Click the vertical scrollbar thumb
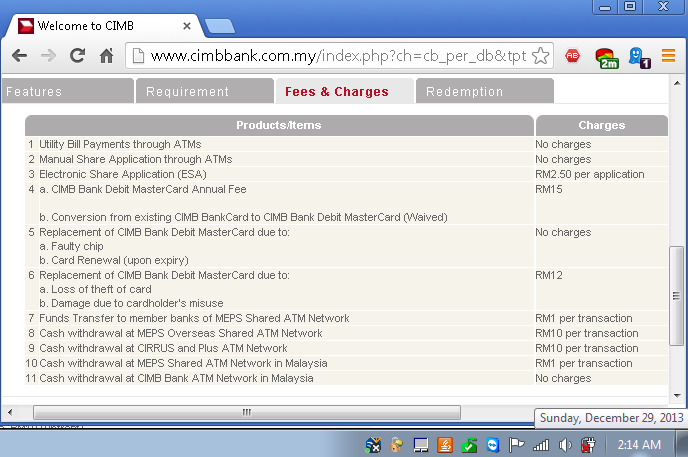688x457 pixels. pyautogui.click(x=676, y=296)
